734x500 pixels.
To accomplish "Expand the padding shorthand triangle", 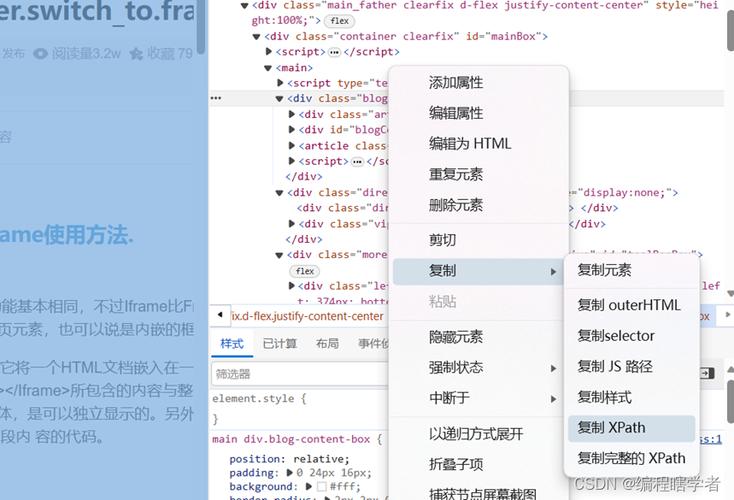I will click(290, 472).
